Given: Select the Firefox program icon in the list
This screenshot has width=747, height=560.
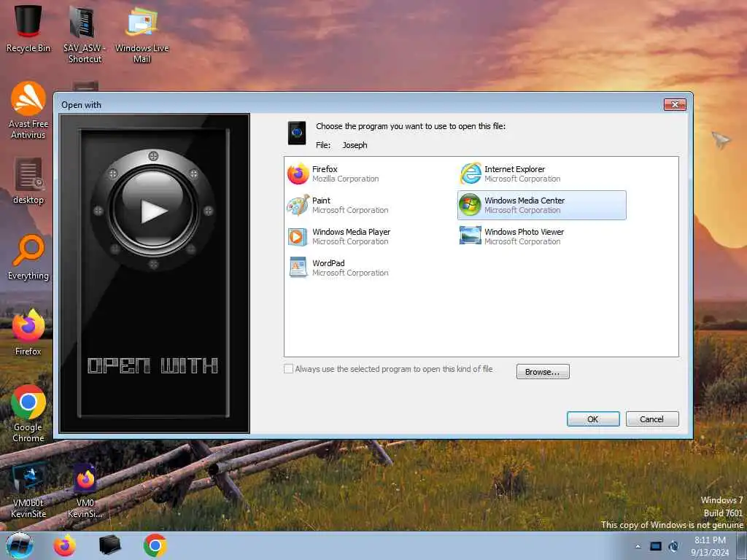Looking at the screenshot, I should pyautogui.click(x=298, y=174).
